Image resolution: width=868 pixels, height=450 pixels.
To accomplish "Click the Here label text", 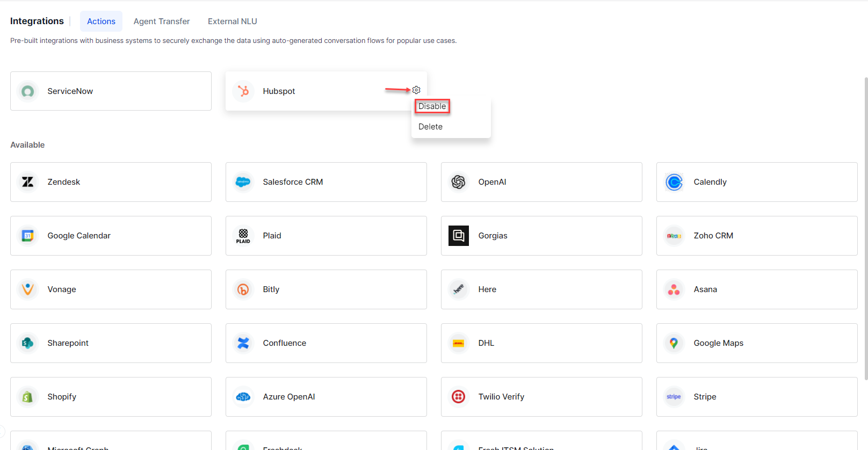I will 487,289.
